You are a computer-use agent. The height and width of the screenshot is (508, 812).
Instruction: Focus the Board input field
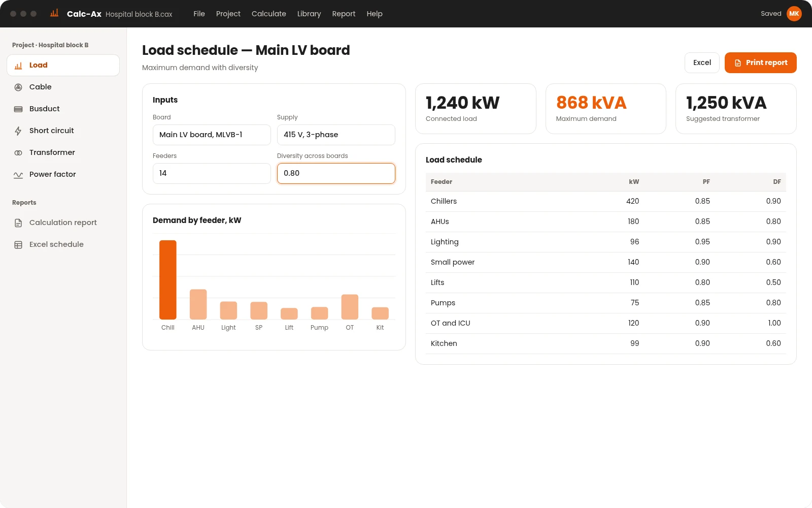pyautogui.click(x=212, y=135)
